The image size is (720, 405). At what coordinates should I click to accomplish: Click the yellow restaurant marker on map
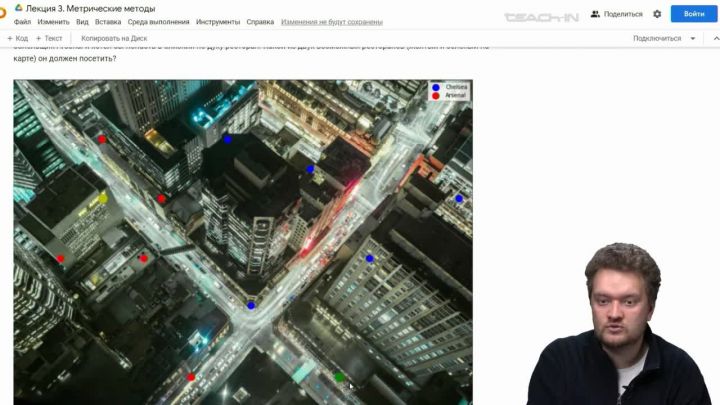pos(102,199)
